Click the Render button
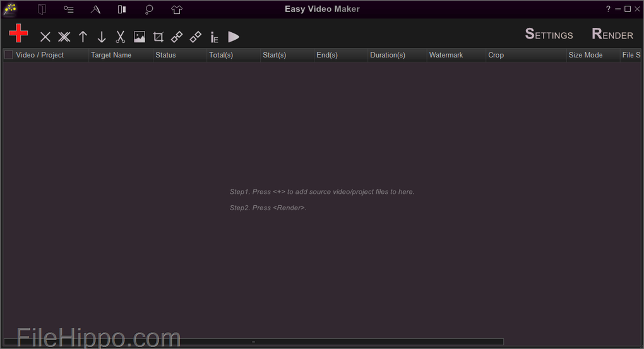The width and height of the screenshot is (644, 349). [x=612, y=34]
